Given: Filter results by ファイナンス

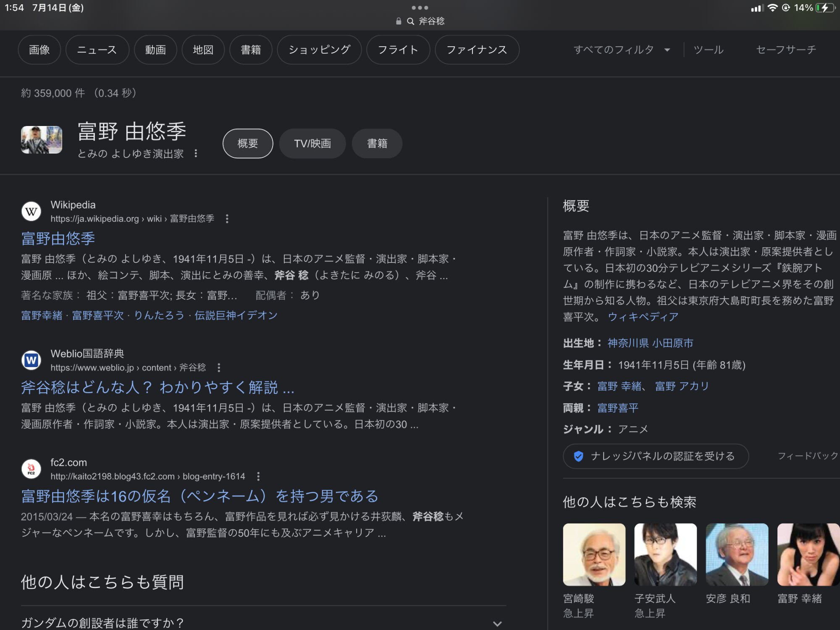Looking at the screenshot, I should tap(477, 50).
